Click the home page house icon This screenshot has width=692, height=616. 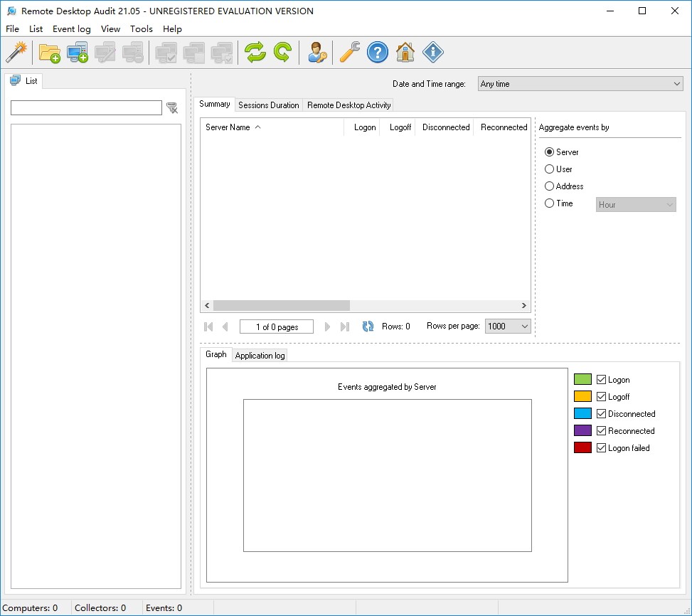pyautogui.click(x=405, y=53)
